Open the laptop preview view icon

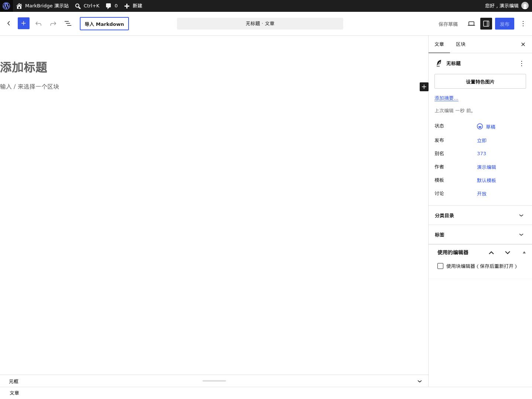coord(471,24)
